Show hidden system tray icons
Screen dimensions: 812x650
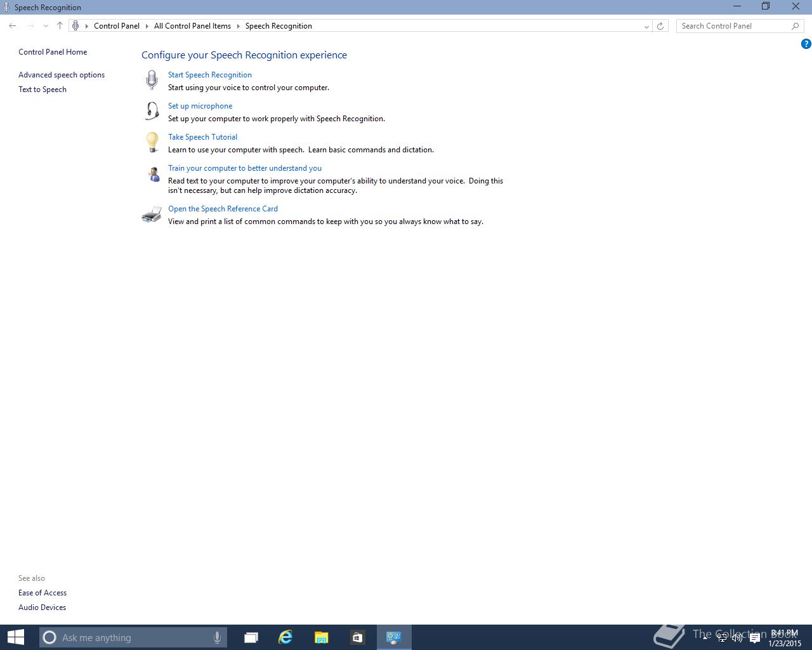706,637
